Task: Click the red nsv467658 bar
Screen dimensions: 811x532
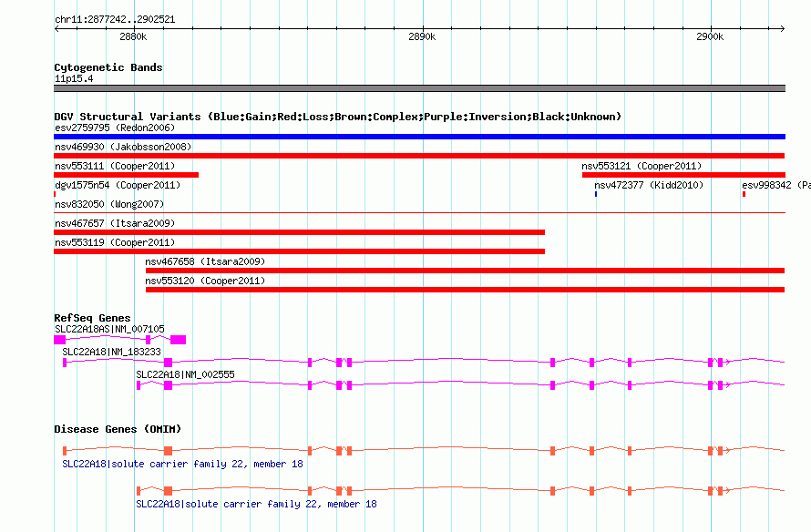Action: (465, 271)
